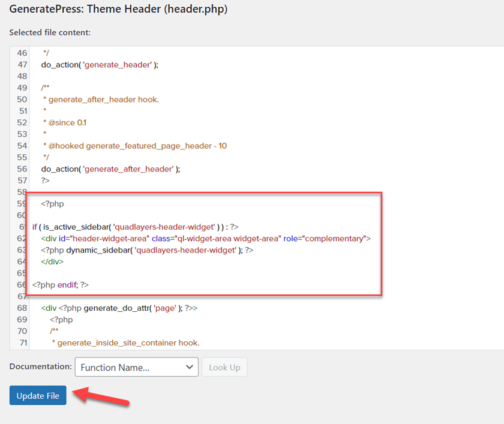The width and height of the screenshot is (504, 424).
Task: Click the closing </div> tag line
Action: 52,262
